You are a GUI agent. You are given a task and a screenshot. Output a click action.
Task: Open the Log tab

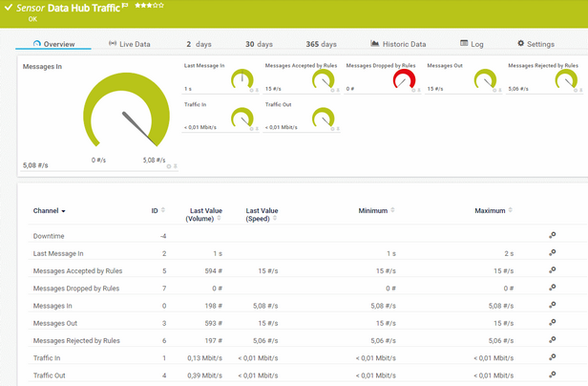[x=472, y=44]
